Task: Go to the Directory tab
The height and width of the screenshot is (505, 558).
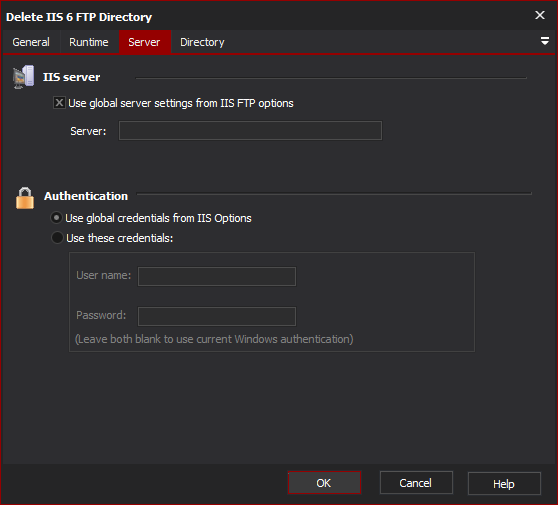Action: click(x=202, y=42)
